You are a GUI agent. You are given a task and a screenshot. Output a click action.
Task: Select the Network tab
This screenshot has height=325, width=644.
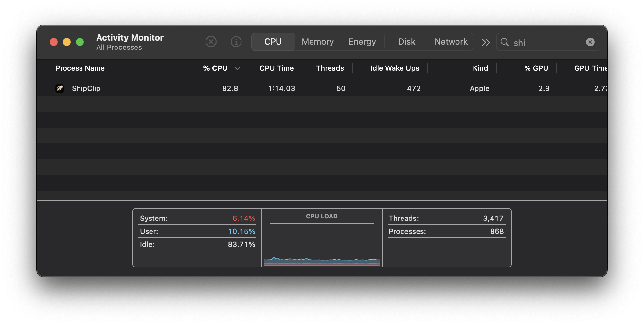click(451, 42)
